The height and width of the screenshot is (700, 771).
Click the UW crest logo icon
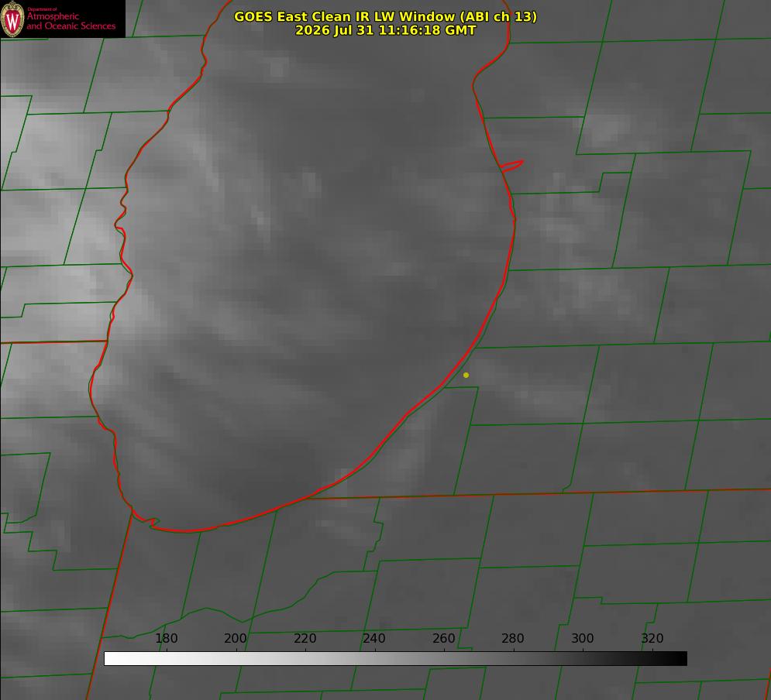coord(12,19)
